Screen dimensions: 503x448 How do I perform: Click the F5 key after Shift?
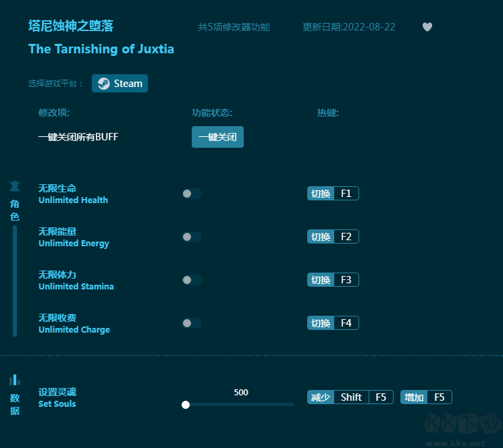click(x=381, y=397)
